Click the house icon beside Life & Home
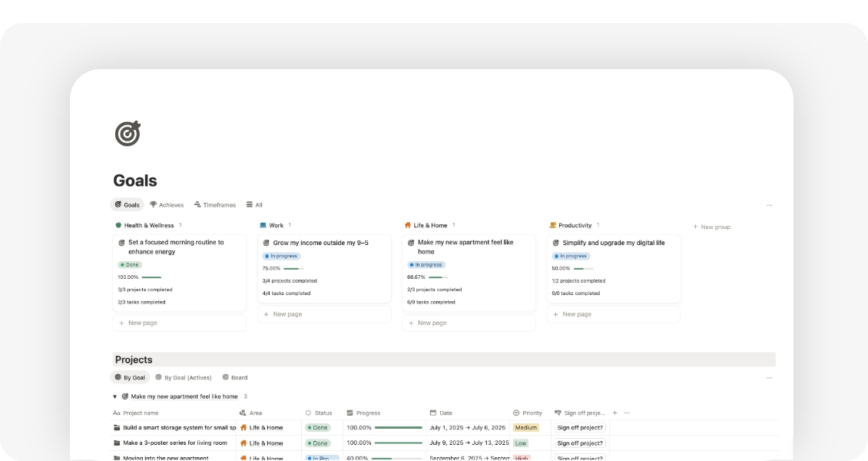 point(407,225)
